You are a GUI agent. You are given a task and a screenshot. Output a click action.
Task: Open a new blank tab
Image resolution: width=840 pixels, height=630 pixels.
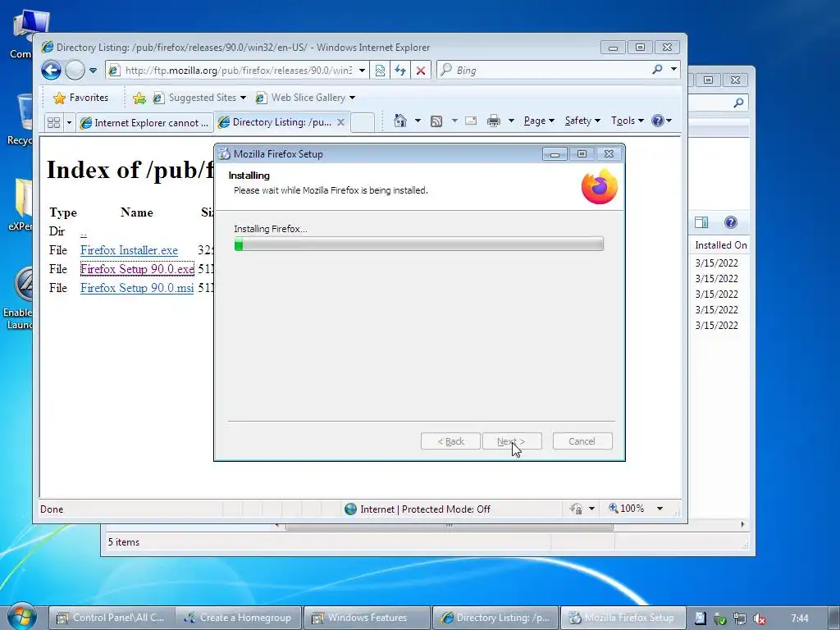point(363,123)
